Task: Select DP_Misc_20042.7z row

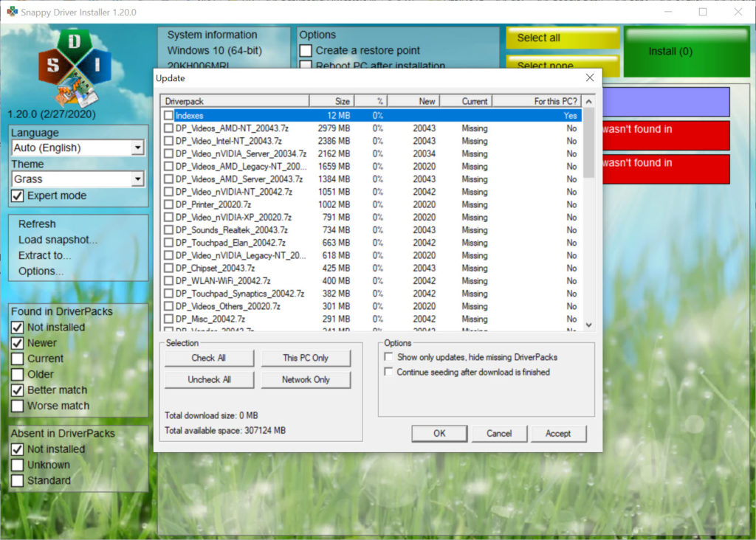Action: pos(371,319)
